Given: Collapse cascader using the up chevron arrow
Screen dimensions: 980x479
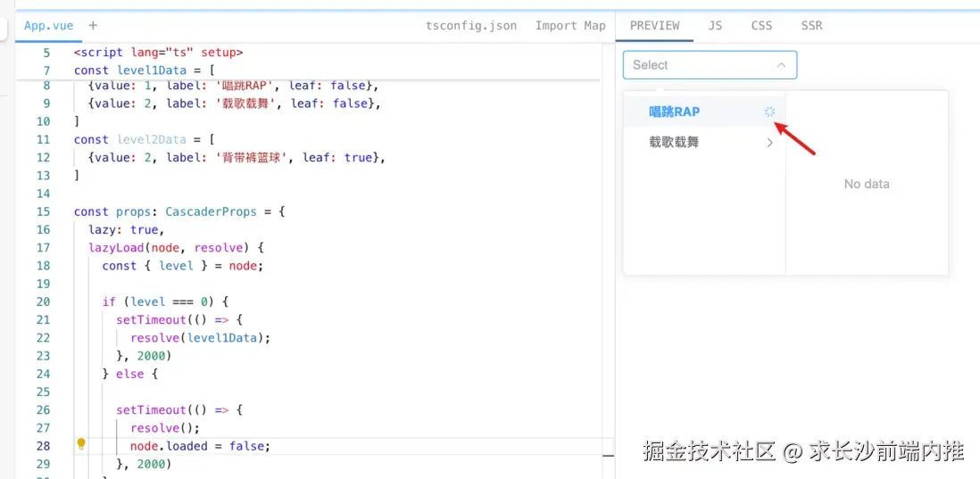Looking at the screenshot, I should (781, 65).
